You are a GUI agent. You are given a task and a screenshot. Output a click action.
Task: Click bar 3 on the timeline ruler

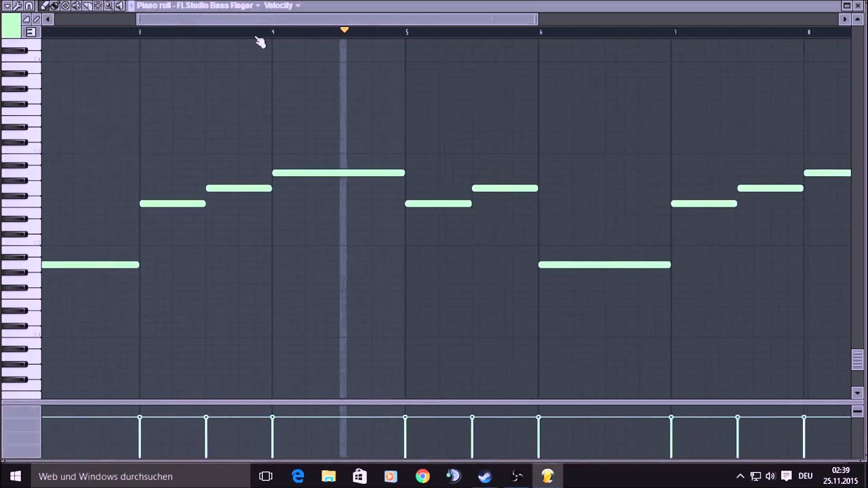(x=140, y=32)
